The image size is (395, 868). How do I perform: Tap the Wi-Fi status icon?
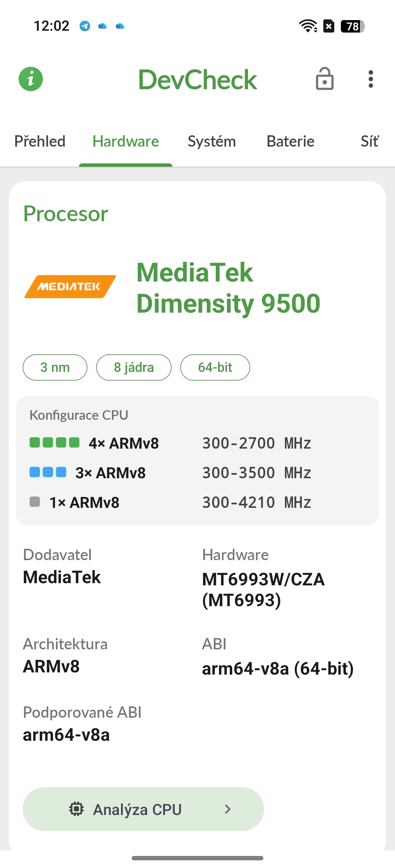click(308, 26)
